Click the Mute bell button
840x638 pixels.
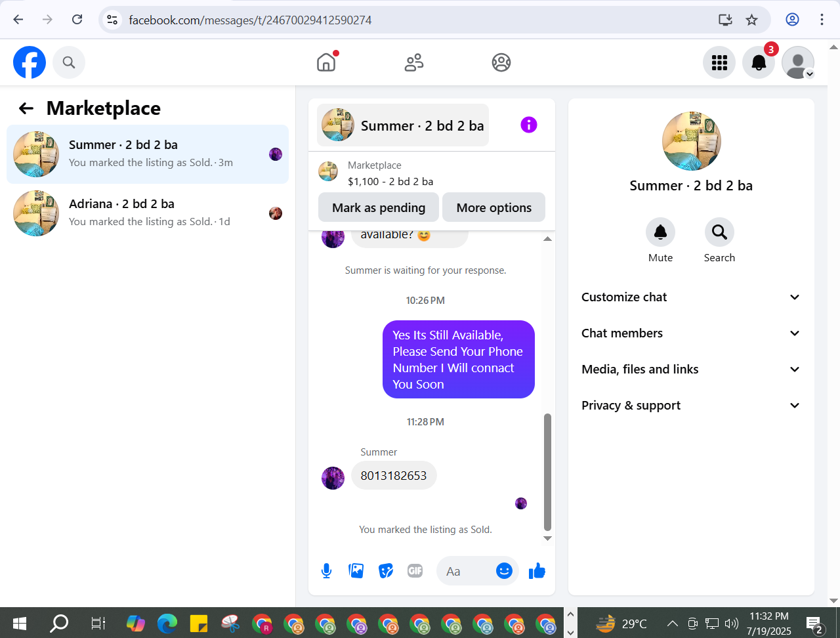click(x=661, y=232)
